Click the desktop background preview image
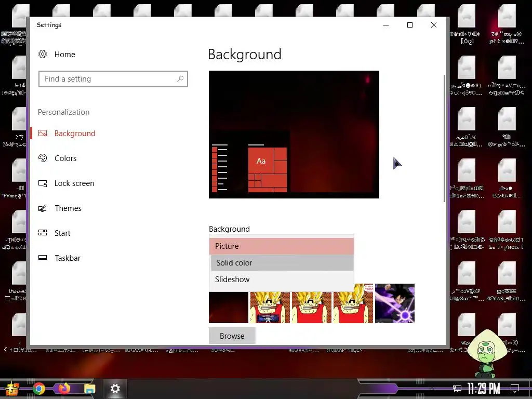This screenshot has height=399, width=532. pyautogui.click(x=294, y=135)
